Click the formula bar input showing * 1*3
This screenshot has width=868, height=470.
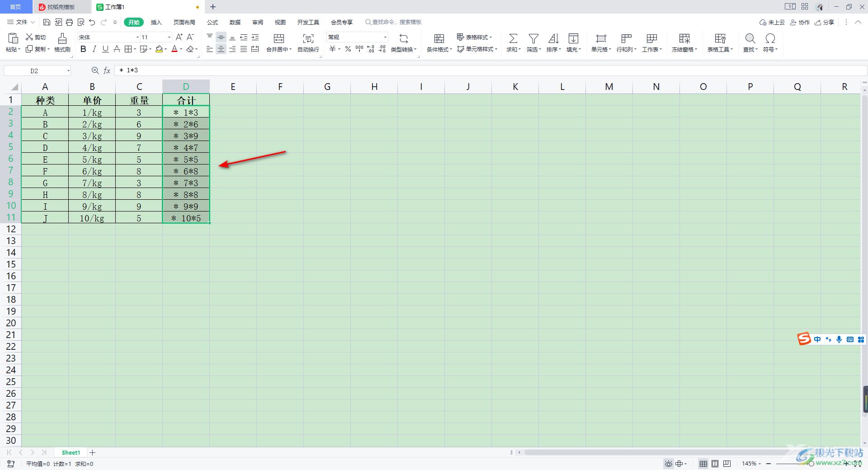(491, 70)
